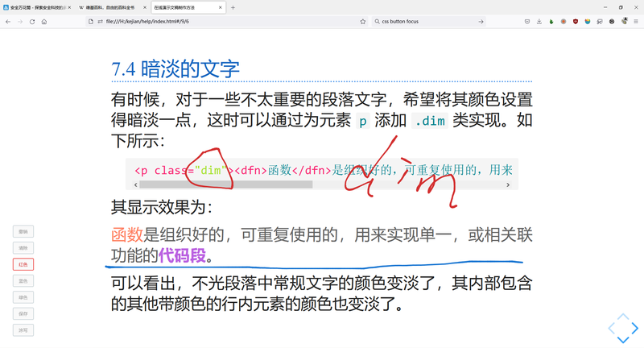Screen dimensions: 644x348
Task: Open the browser hamburger menu
Action: (x=636, y=22)
